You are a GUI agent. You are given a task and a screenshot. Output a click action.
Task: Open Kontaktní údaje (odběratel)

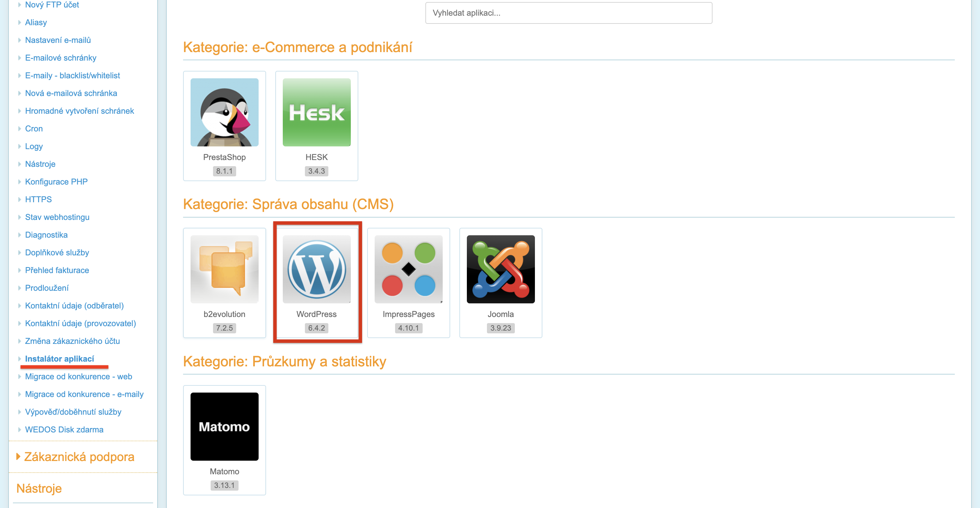click(x=75, y=305)
